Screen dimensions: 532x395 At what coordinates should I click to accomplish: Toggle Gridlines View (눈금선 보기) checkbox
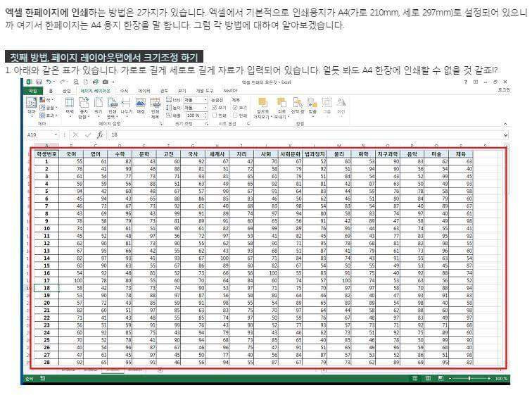[215, 108]
